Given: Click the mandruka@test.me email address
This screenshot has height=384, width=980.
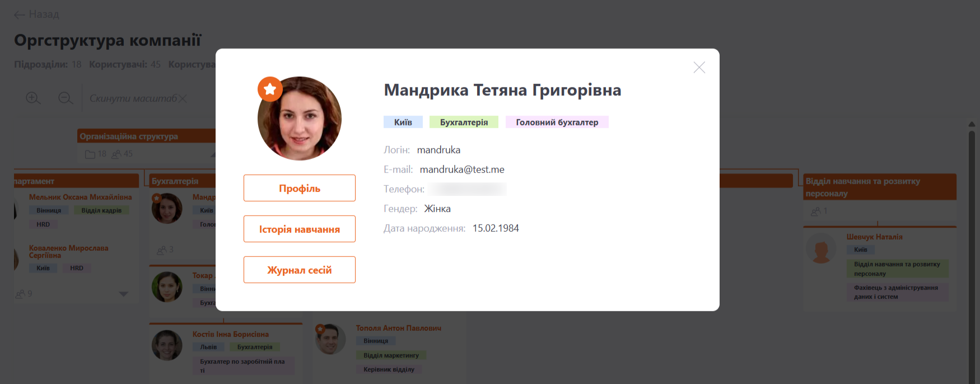Looking at the screenshot, I should point(462,170).
